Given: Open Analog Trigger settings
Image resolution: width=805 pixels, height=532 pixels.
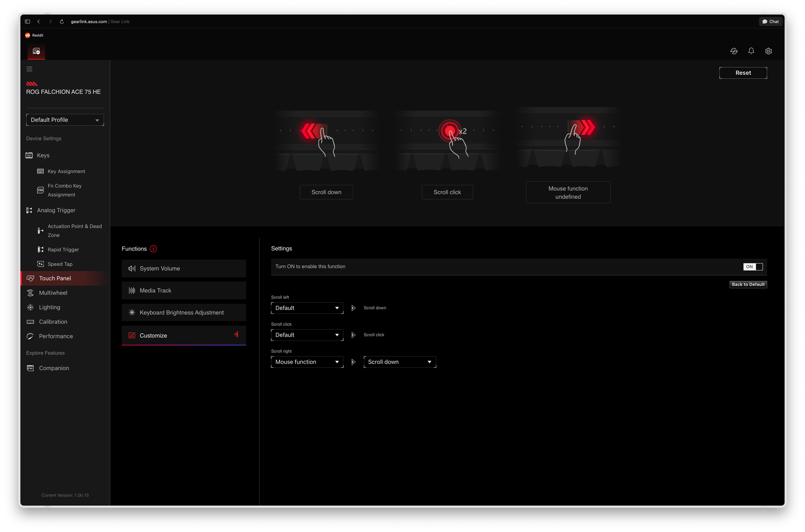Looking at the screenshot, I should tap(56, 210).
